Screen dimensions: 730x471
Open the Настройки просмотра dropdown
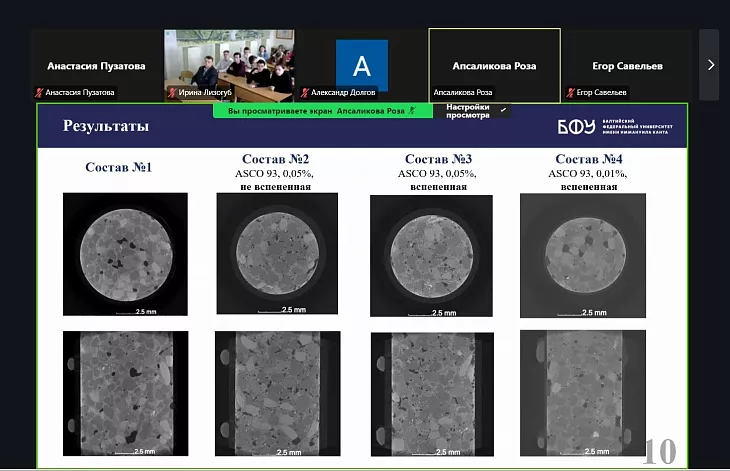(x=475, y=111)
